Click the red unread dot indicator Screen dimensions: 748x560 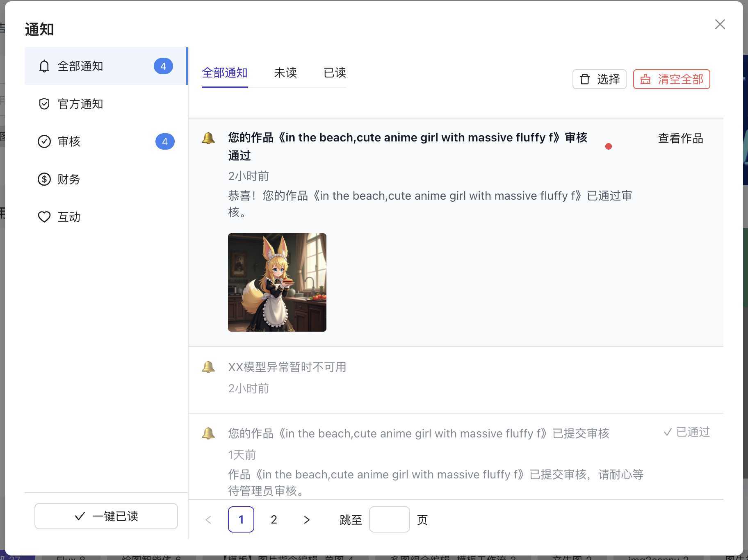pyautogui.click(x=609, y=146)
